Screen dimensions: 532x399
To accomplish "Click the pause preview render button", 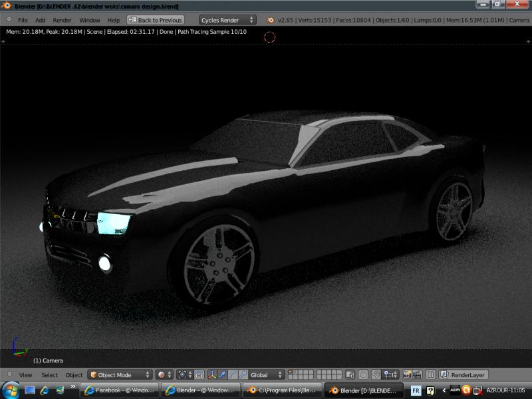I will pos(430,374).
